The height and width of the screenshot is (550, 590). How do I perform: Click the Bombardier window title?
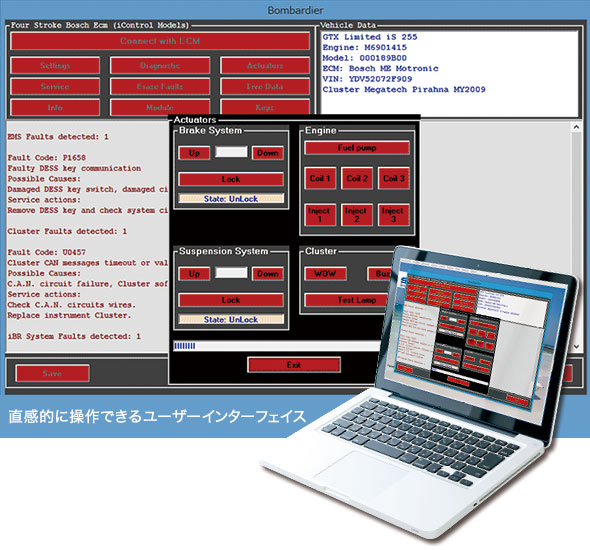tap(295, 10)
